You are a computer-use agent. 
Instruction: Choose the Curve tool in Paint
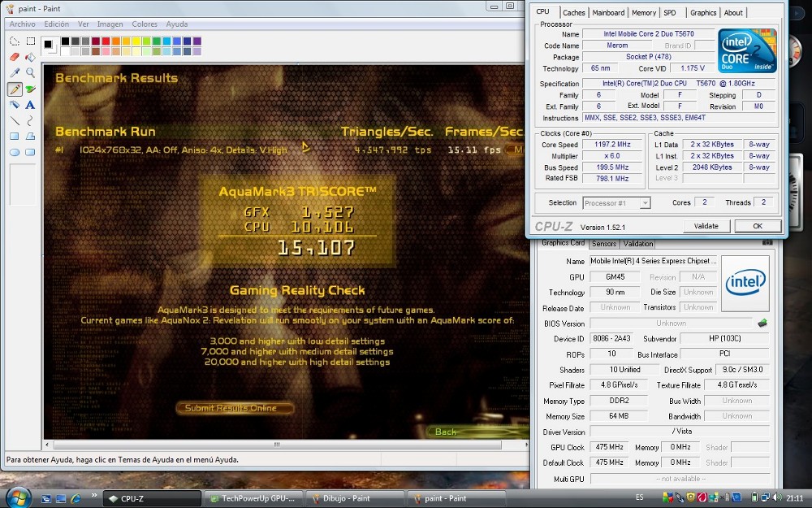(31, 121)
